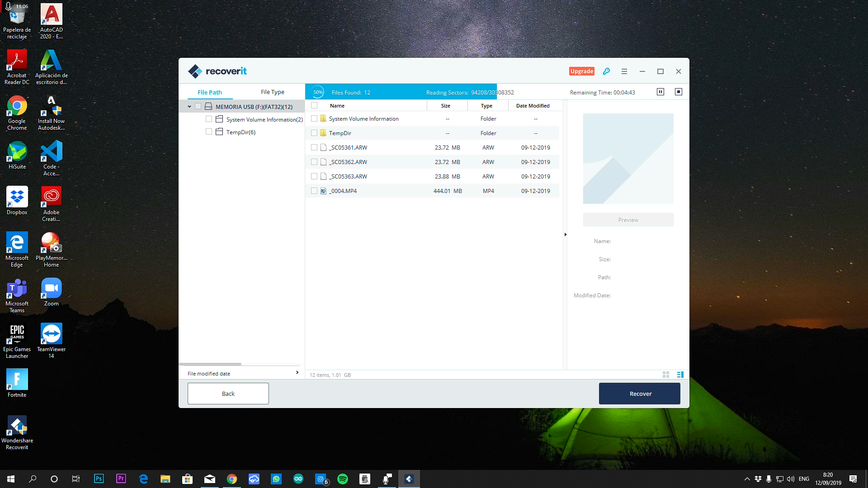Viewport: 868px width, 488px height.
Task: Switch to thumbnail grid view
Action: (666, 375)
